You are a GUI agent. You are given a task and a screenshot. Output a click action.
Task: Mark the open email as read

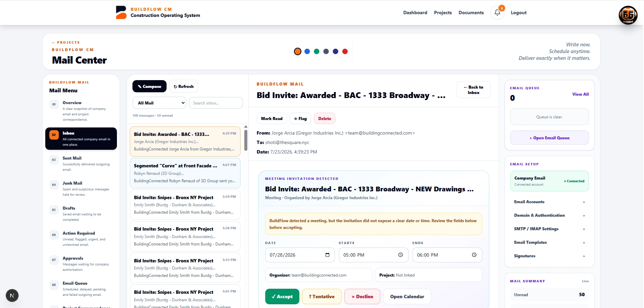[272, 119]
